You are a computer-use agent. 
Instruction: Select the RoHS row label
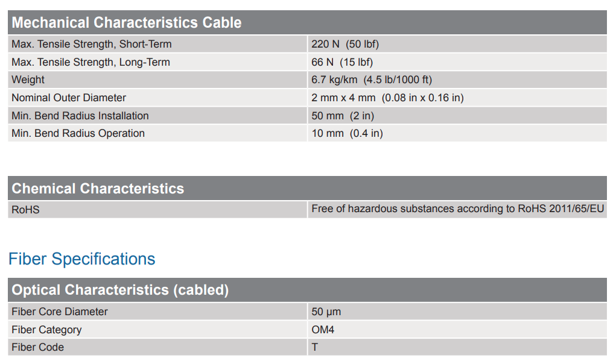click(x=25, y=210)
